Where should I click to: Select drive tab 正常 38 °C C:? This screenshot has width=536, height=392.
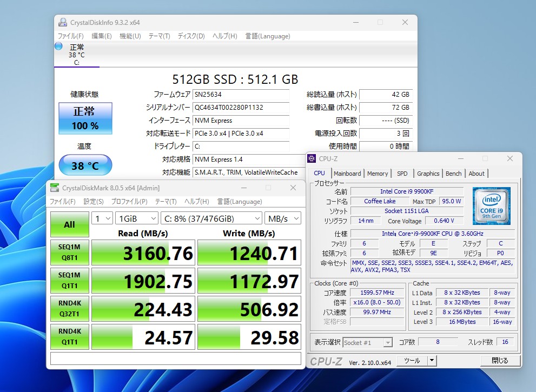click(x=77, y=55)
